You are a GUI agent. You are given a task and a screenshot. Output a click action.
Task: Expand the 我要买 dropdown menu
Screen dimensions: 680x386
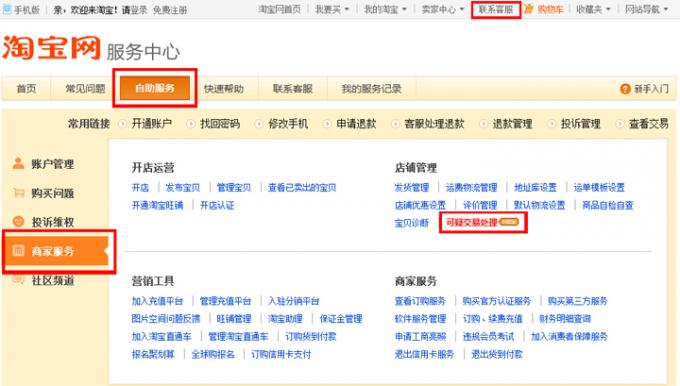click(x=332, y=9)
